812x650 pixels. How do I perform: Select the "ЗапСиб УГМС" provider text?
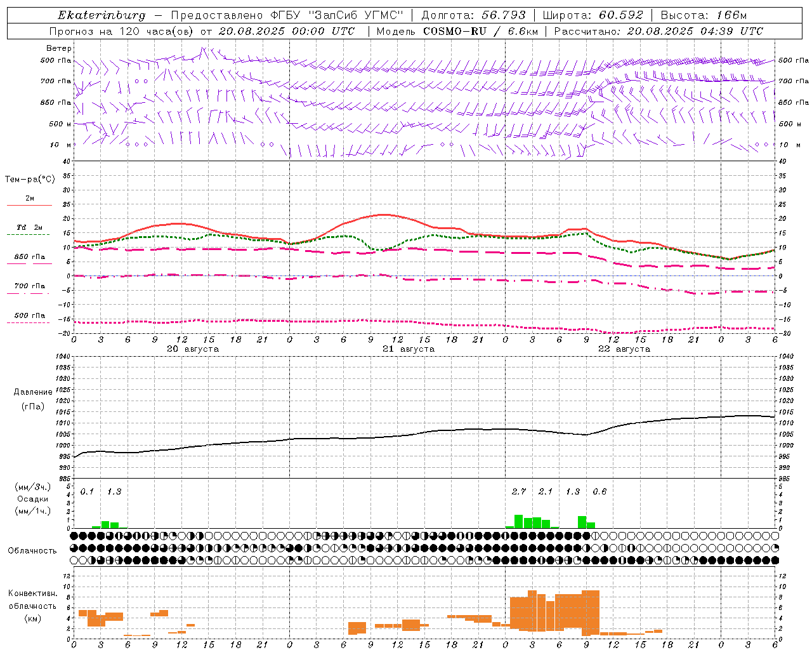356,15
